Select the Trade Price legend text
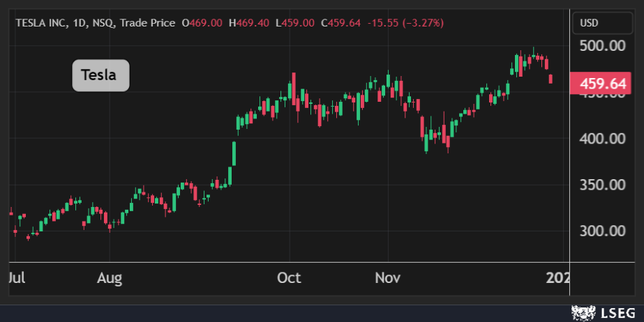This screenshot has height=322, width=644. [x=147, y=23]
